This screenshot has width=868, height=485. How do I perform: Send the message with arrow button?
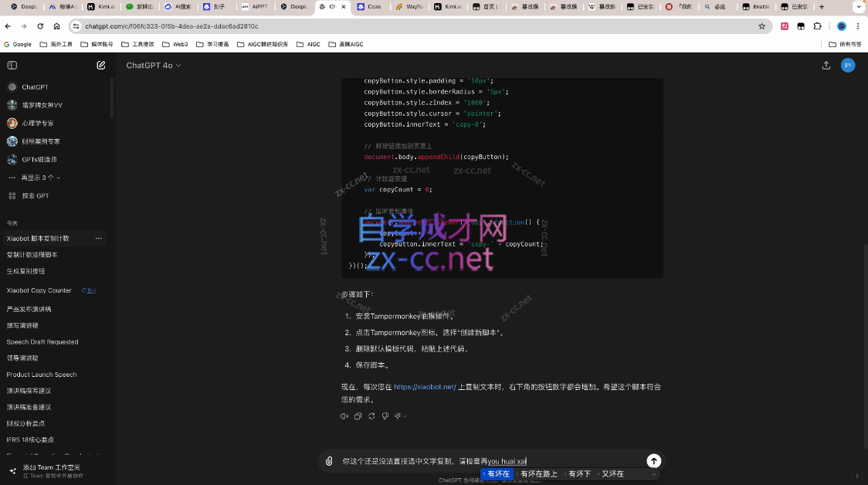[653, 461]
